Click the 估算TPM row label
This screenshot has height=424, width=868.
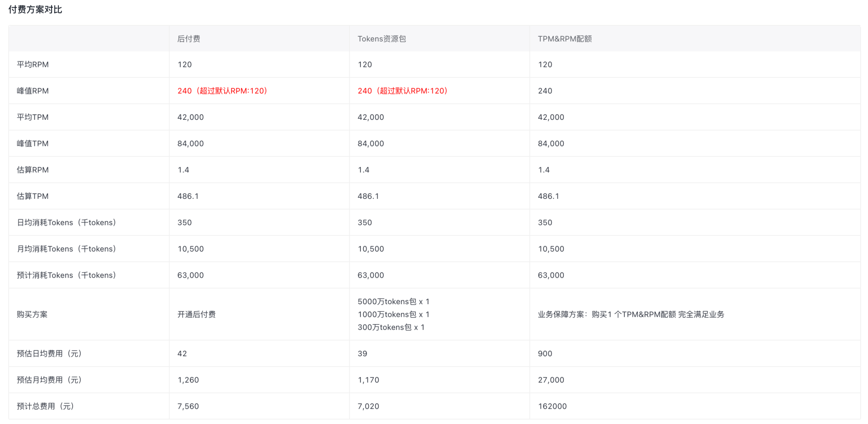[33, 196]
